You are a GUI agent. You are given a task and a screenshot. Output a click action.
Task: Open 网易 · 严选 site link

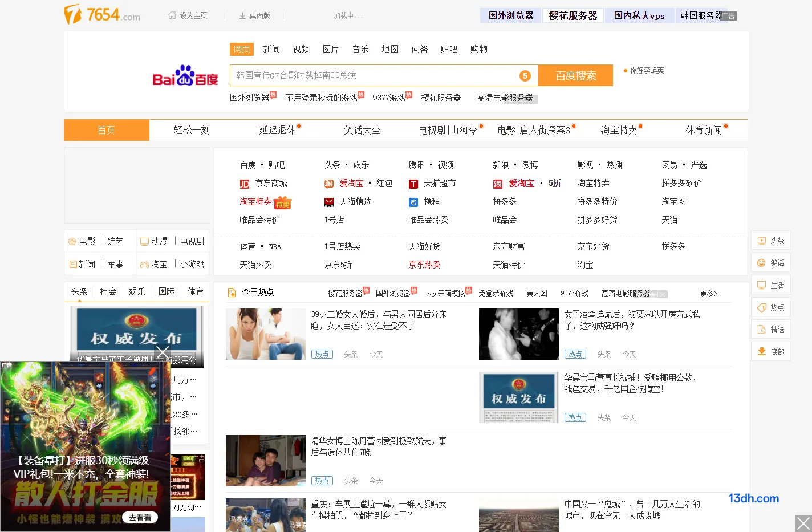(x=684, y=165)
